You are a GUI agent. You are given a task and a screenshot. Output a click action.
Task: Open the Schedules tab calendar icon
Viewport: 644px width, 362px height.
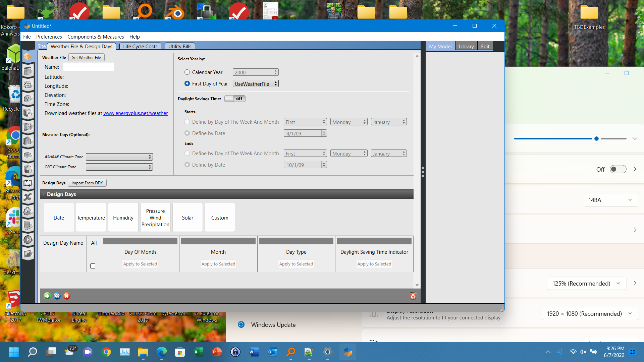point(28,70)
